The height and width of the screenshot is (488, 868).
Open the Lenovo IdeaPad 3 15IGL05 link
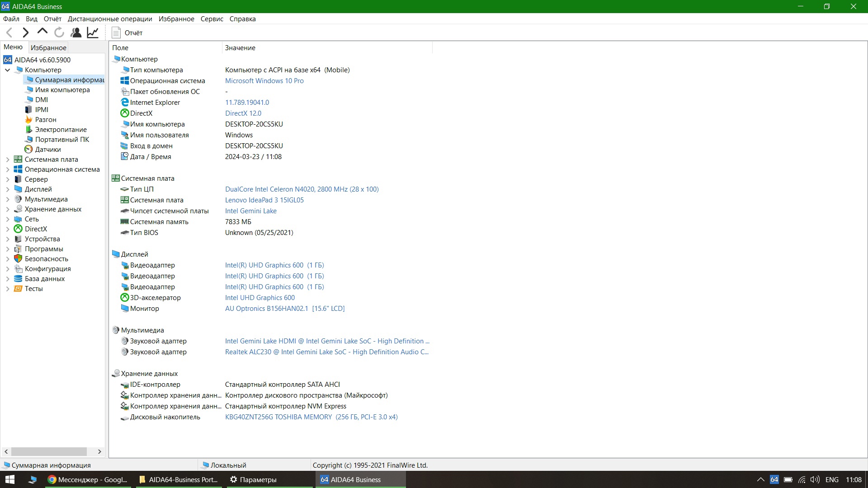(264, 200)
